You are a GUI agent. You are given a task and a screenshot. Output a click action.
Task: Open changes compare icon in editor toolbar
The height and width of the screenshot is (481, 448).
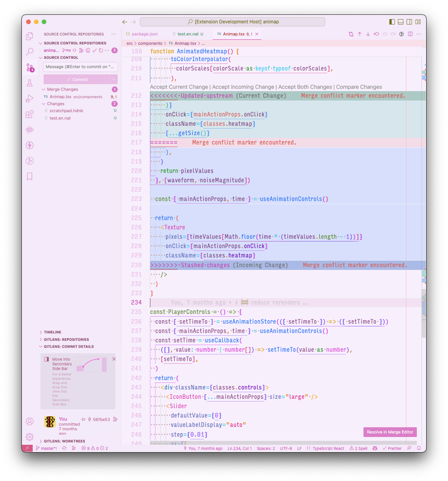351,34
